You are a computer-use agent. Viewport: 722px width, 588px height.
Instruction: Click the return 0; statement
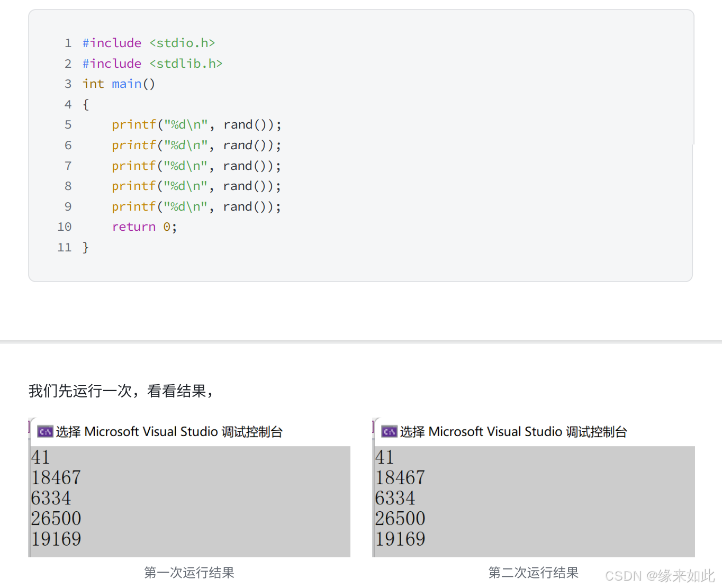tap(145, 227)
